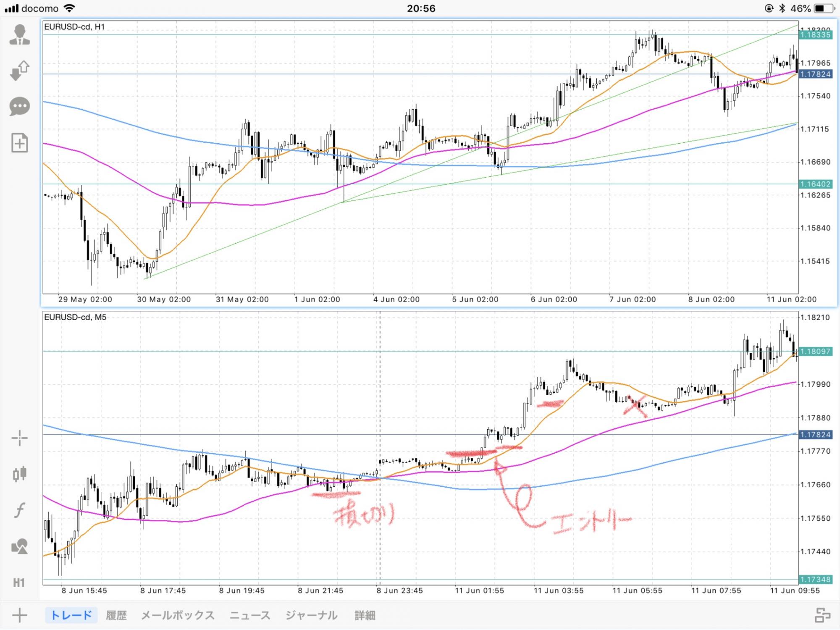Open the 詳細 tab
The height and width of the screenshot is (630, 840).
[365, 615]
